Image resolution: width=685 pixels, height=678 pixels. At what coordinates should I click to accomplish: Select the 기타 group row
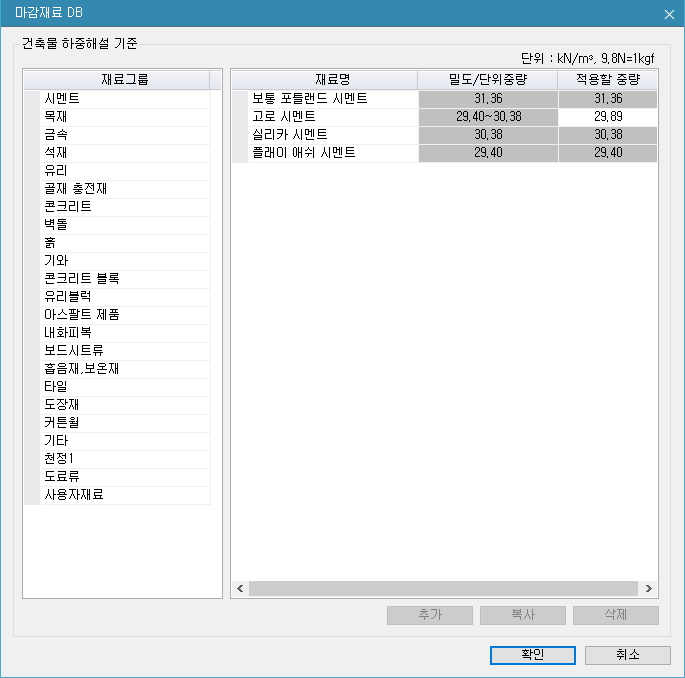(x=125, y=440)
